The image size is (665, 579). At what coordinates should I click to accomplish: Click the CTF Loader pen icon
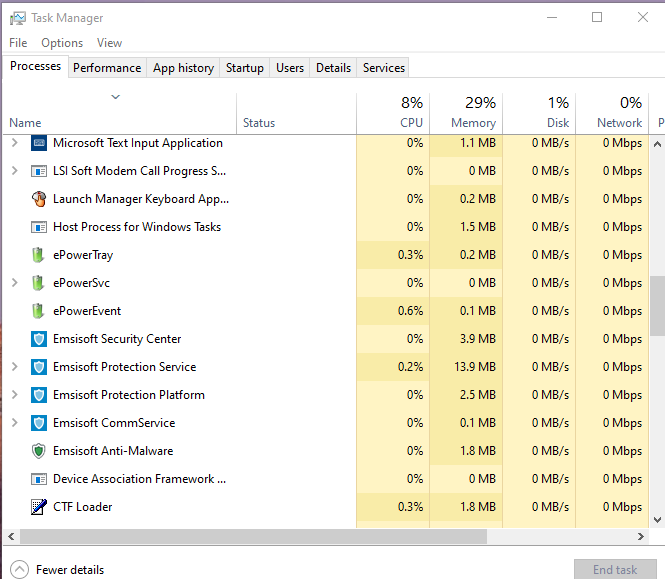tap(39, 507)
